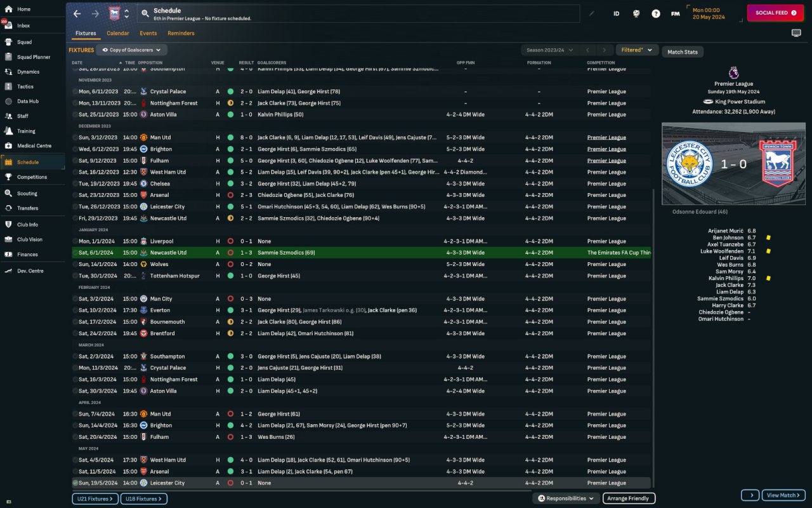
Task: Switch to the Calendar tab
Action: [118, 33]
